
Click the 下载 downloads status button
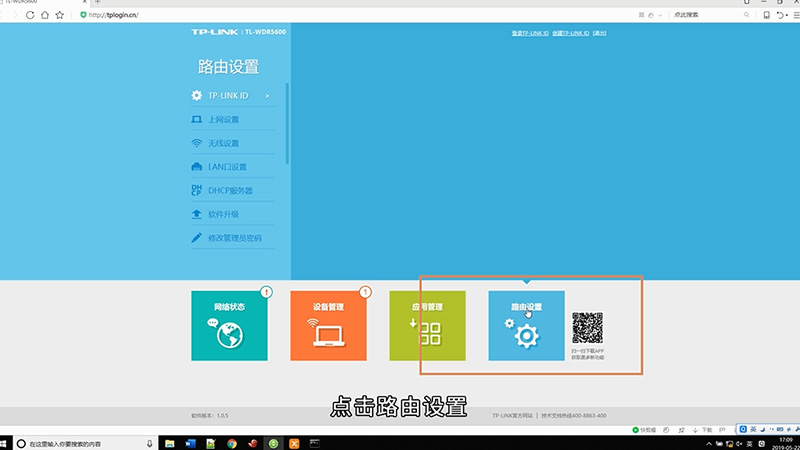coord(703,430)
